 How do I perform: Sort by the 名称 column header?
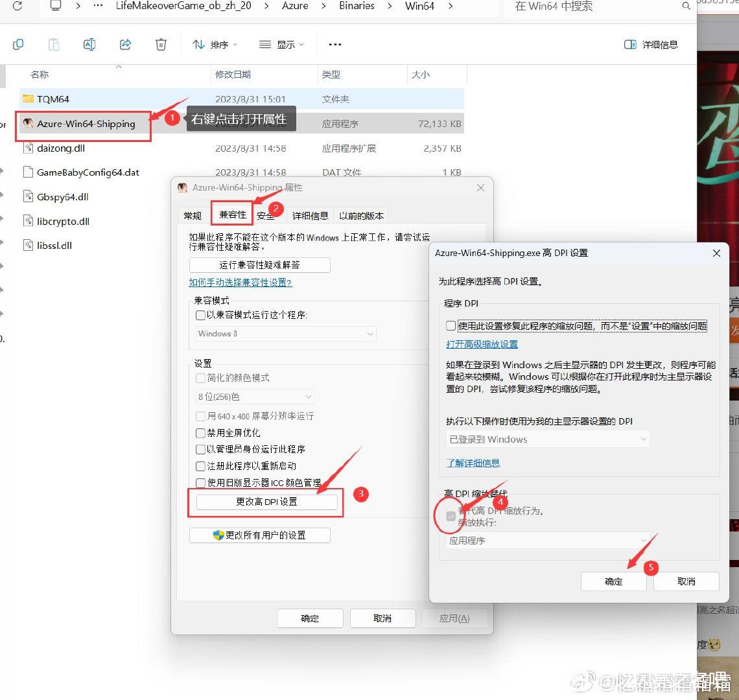40,75
